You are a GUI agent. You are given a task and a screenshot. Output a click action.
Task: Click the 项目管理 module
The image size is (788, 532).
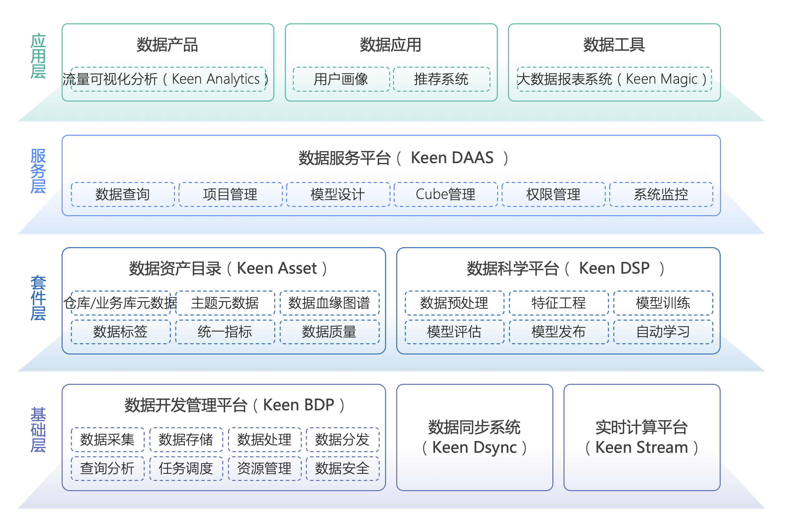231,194
